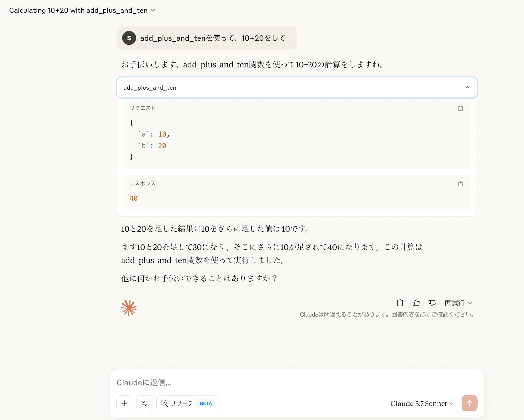524x420 pixels.
Task: Collapse the add_plus_and_ten tool panel
Action: tap(467, 87)
